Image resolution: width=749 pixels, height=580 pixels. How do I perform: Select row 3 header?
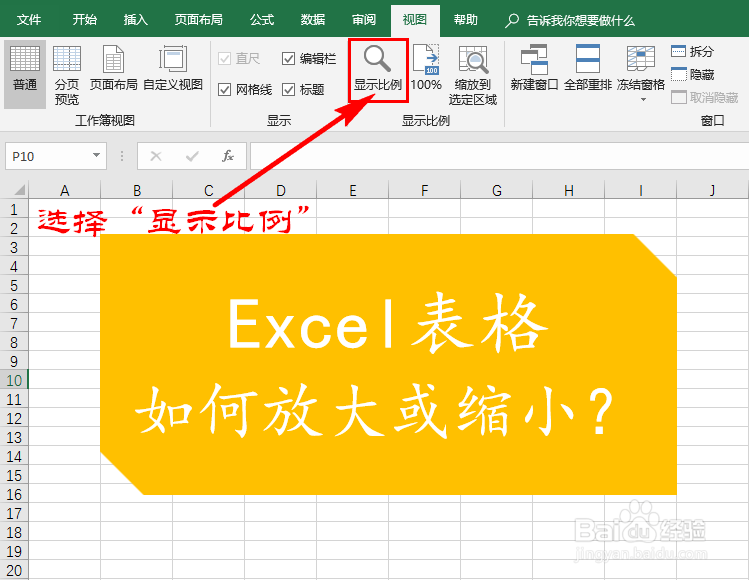tap(14, 247)
